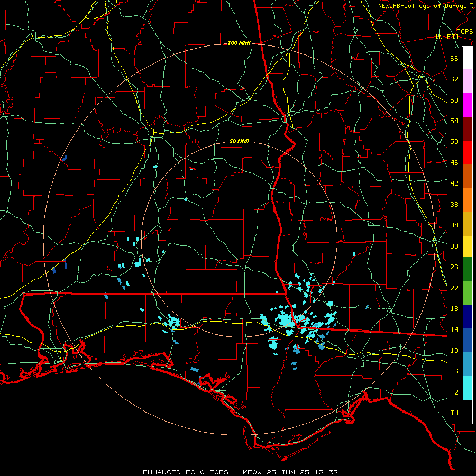This screenshot has height=476, width=476.
Task: Click the white swatch in the tops legend
Action: (467, 58)
